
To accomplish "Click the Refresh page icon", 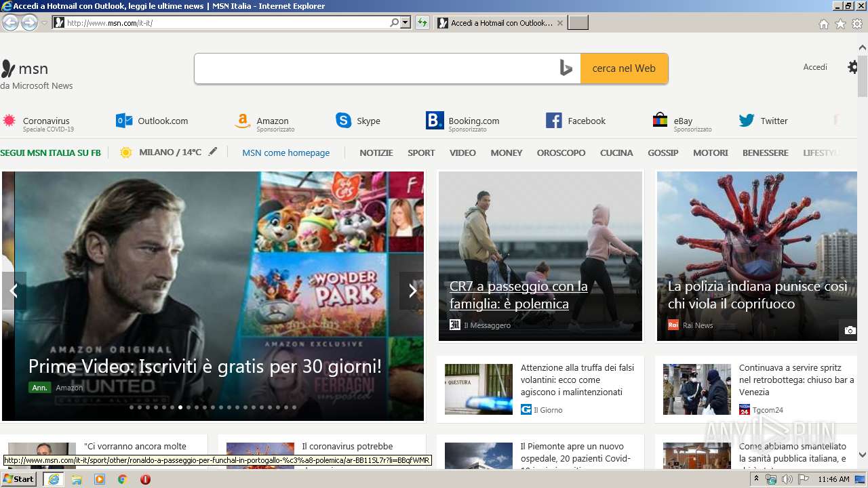I will click(x=422, y=22).
